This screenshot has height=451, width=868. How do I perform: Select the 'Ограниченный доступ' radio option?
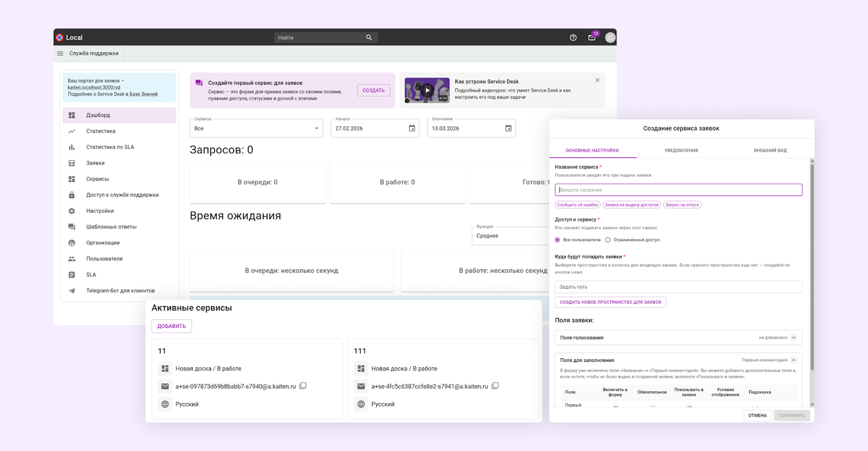tap(608, 240)
